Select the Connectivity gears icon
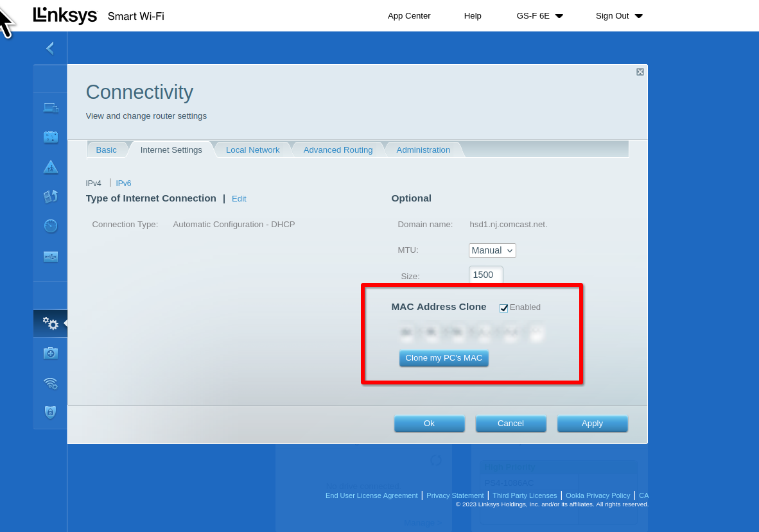The image size is (759, 532). click(50, 323)
